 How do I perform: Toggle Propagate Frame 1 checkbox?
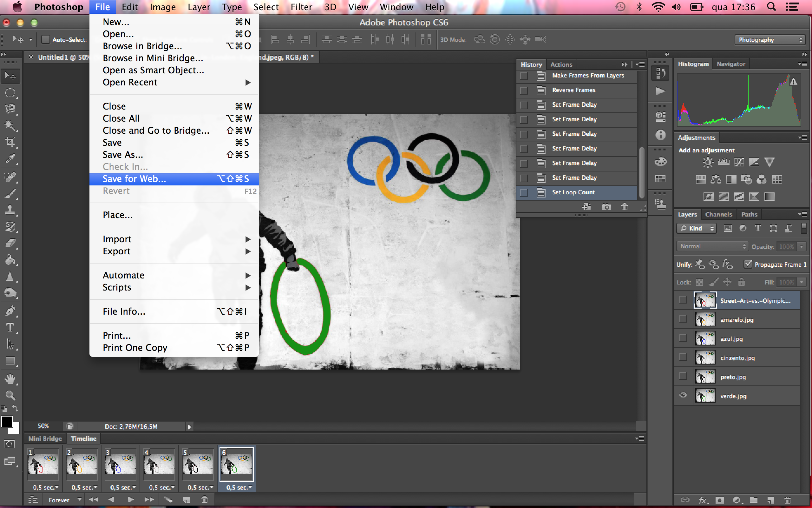pyautogui.click(x=748, y=264)
